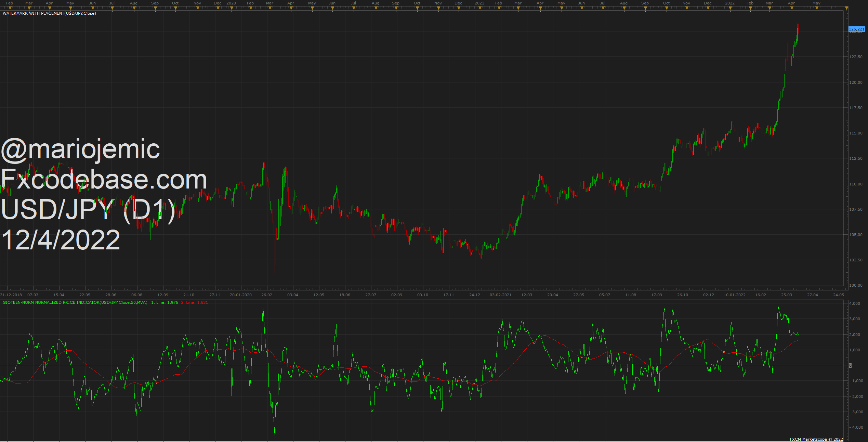
Task: Click the 115,00 price axis label
Action: point(856,133)
